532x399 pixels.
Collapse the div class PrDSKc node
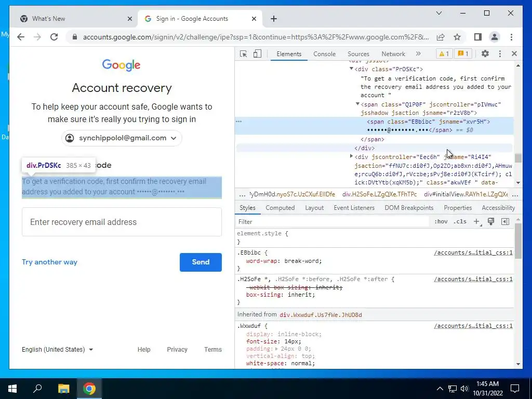click(352, 69)
